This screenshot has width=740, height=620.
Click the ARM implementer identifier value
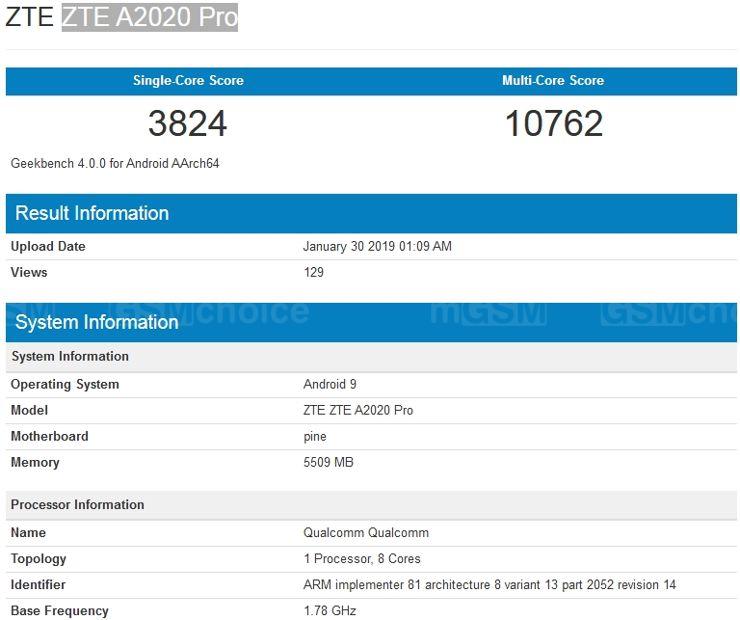pos(490,584)
